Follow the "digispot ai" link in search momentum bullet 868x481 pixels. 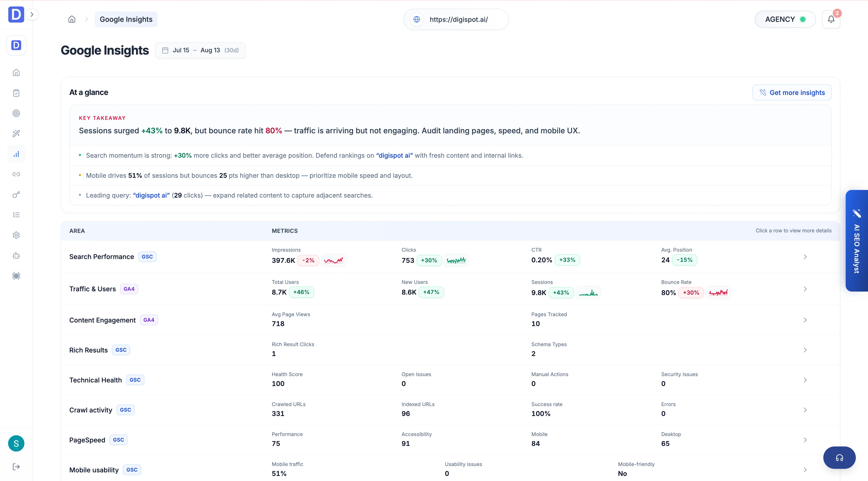395,155
